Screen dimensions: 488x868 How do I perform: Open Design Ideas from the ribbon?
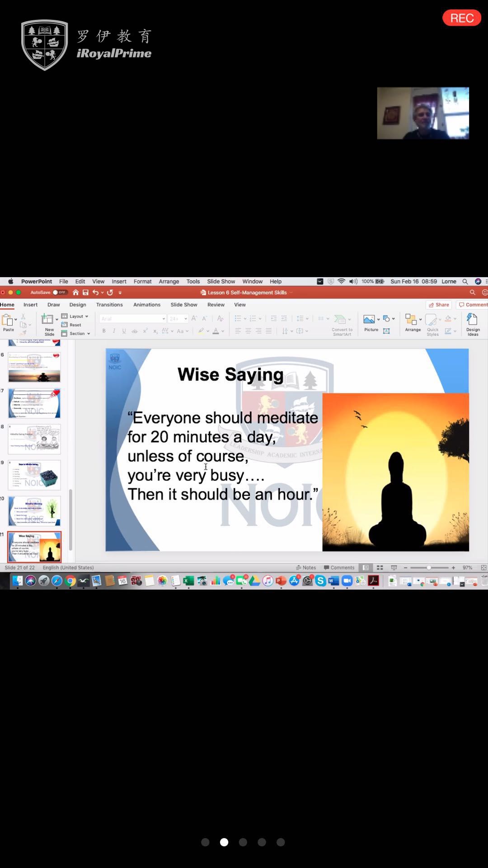click(473, 320)
